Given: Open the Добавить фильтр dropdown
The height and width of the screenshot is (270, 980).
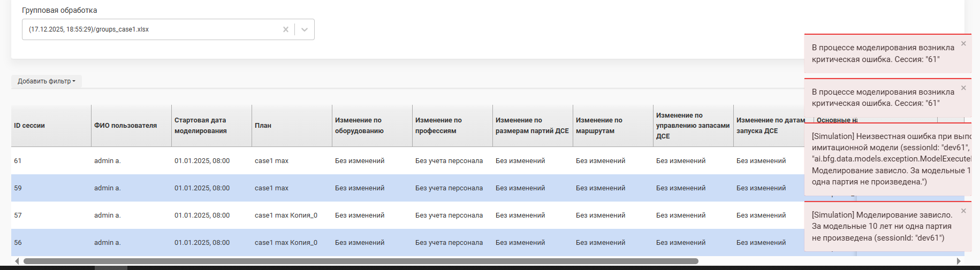Looking at the screenshot, I should tap(47, 81).
